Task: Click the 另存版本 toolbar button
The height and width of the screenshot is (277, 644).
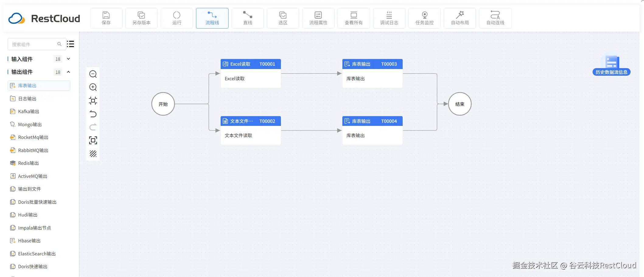Action: pyautogui.click(x=142, y=18)
